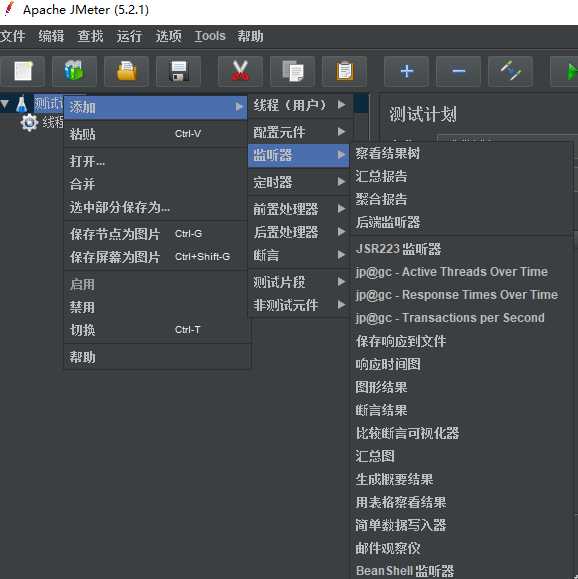578x579 pixels.
Task: Choose 打开... from the context menu
Action: click(155, 161)
